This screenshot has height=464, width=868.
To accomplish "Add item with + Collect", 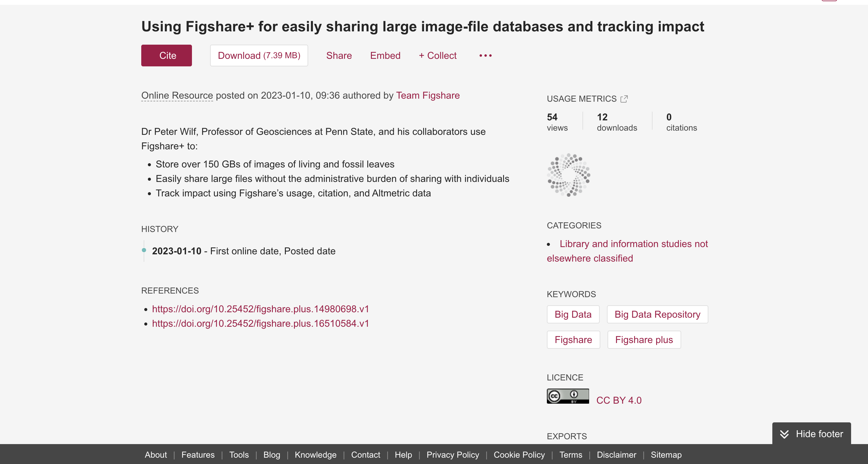I will click(437, 56).
